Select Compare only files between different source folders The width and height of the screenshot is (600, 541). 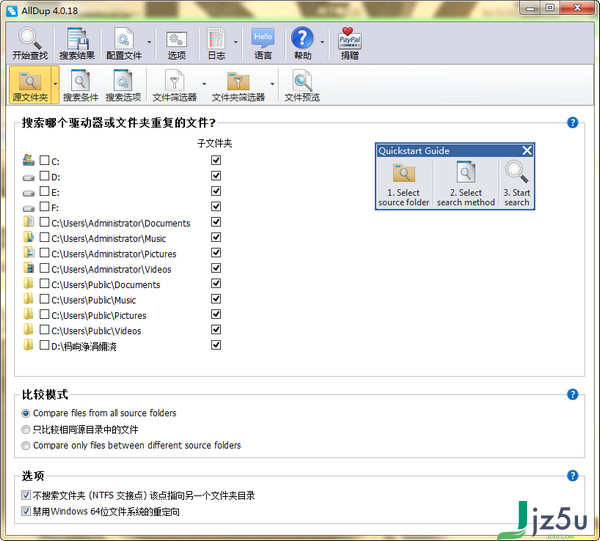[26, 445]
